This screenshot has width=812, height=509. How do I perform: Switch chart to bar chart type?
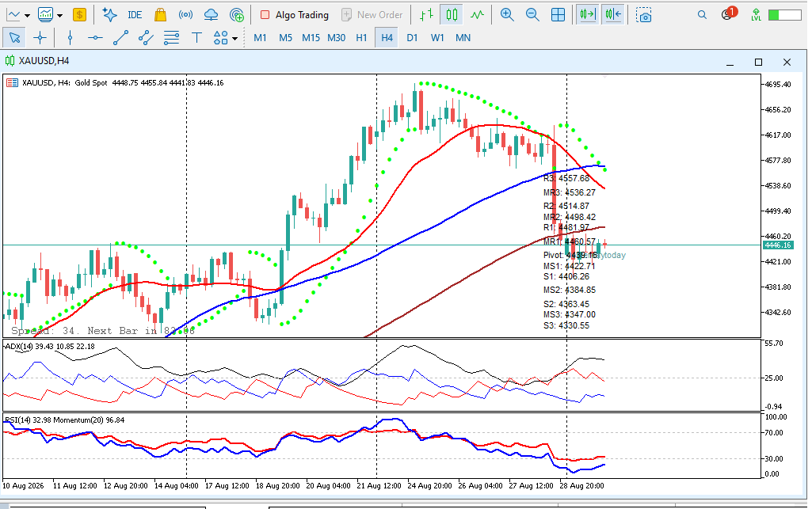click(x=426, y=15)
